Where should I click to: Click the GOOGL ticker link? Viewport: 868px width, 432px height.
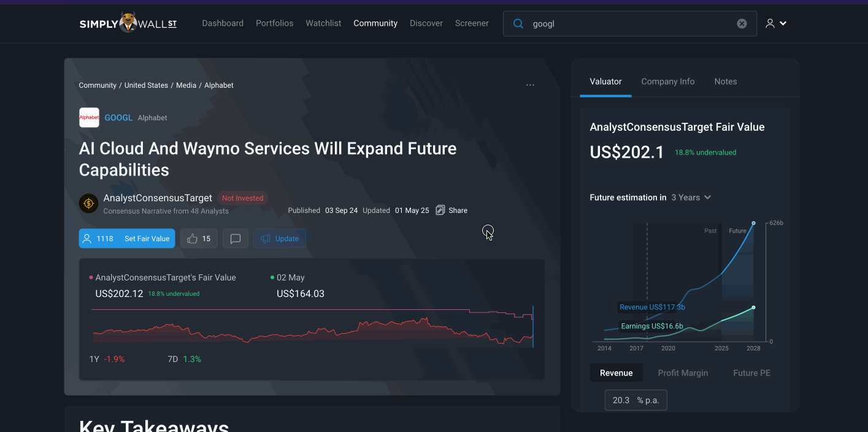pos(118,118)
